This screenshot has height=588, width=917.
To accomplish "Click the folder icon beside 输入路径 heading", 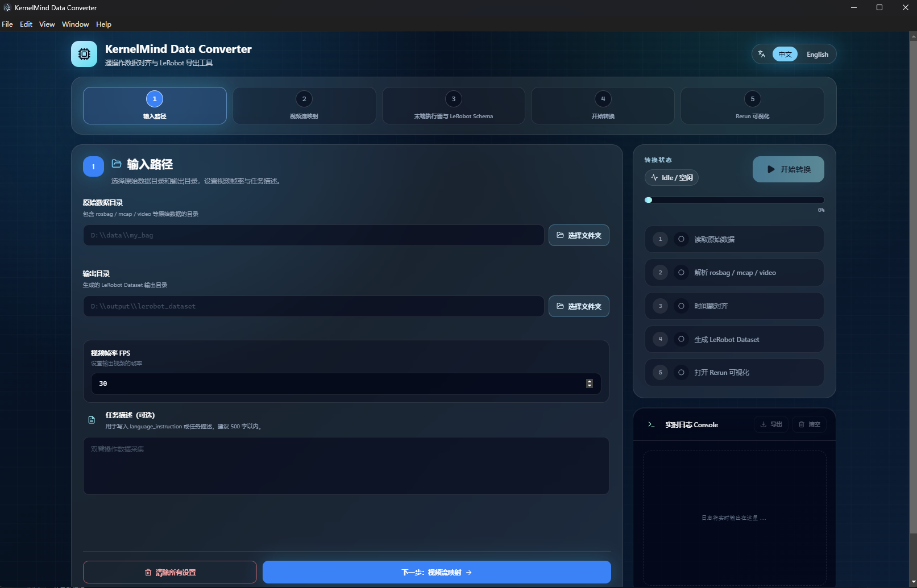I will pos(117,164).
